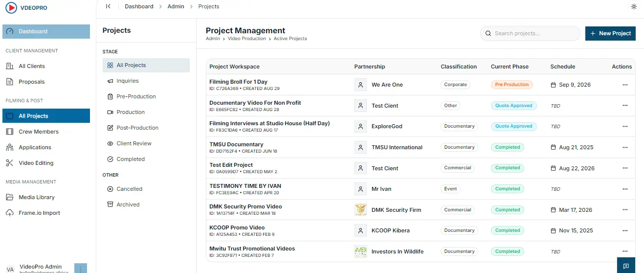Click Pre Production phase badge
The image size is (644, 273).
point(511,85)
